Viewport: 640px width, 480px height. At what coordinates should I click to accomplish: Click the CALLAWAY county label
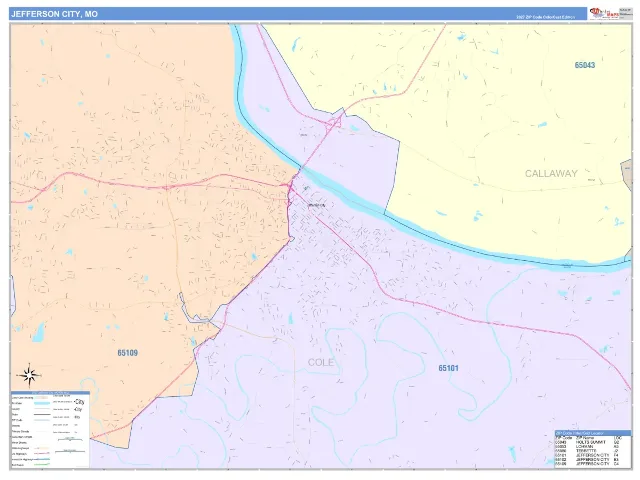(x=551, y=173)
